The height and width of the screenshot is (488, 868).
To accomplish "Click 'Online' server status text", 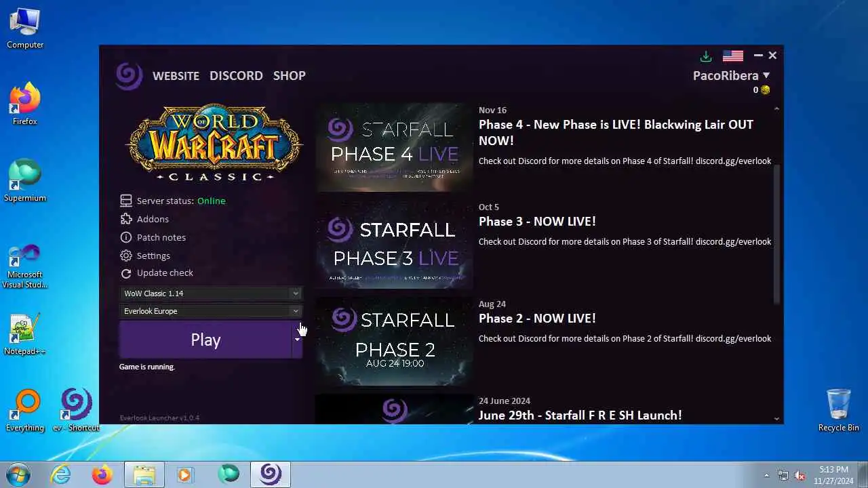I will tap(212, 201).
